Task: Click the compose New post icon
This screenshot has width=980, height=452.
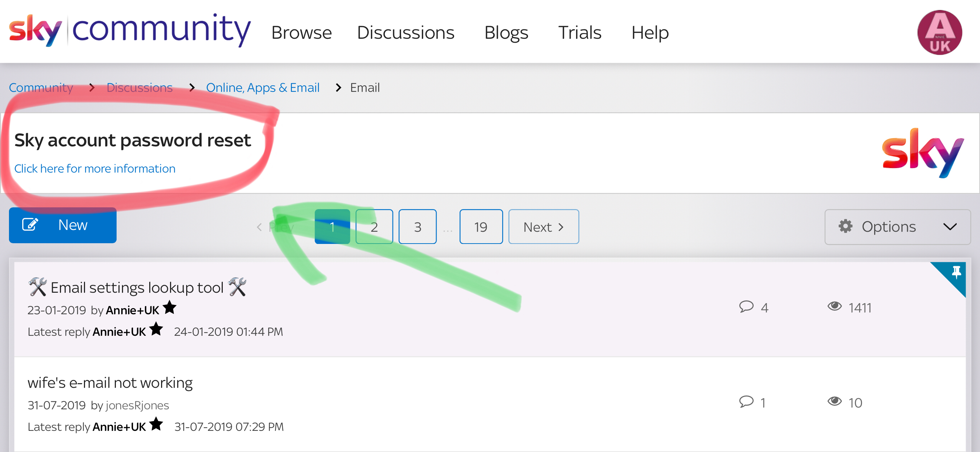Action: coord(30,226)
